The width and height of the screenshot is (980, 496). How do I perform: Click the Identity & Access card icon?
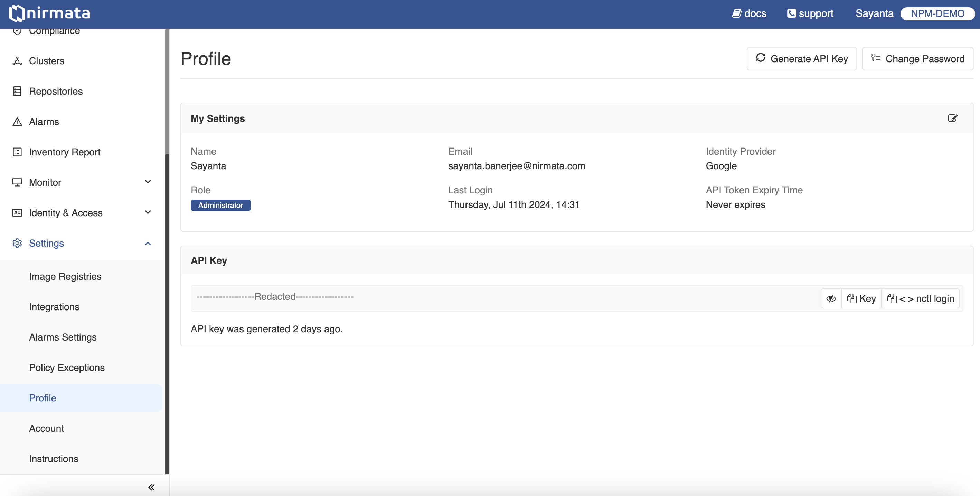(x=17, y=213)
